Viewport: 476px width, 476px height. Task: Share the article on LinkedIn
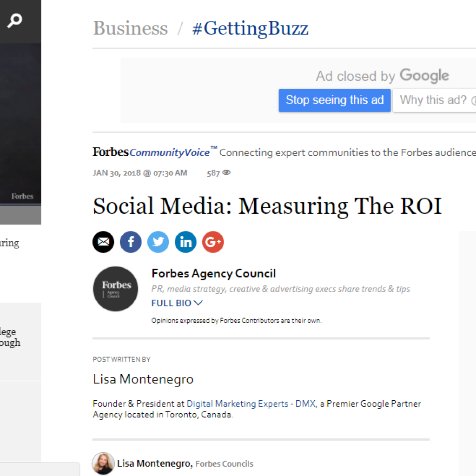tap(185, 242)
